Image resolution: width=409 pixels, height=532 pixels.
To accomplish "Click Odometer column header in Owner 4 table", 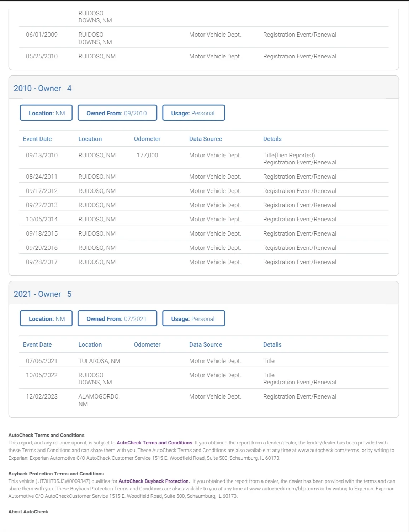I will click(x=147, y=139).
